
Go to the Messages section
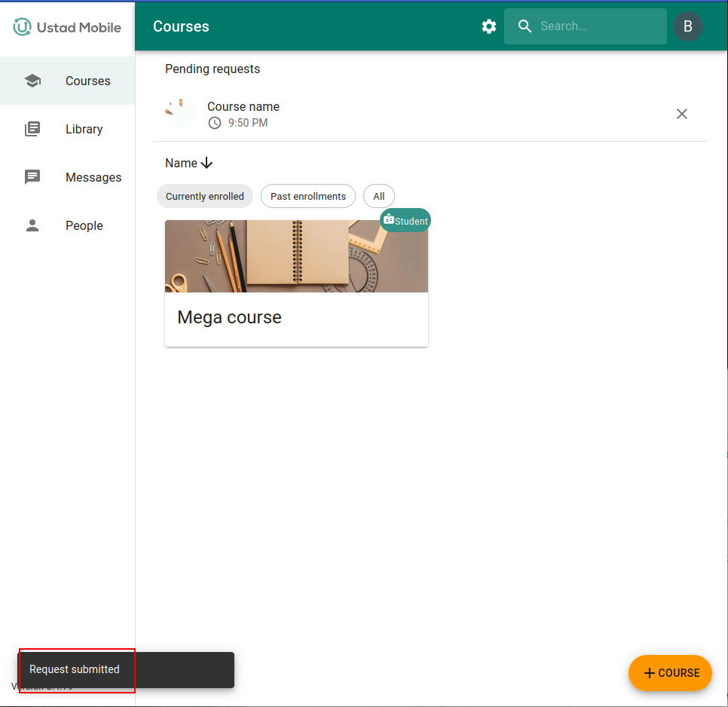tap(93, 177)
